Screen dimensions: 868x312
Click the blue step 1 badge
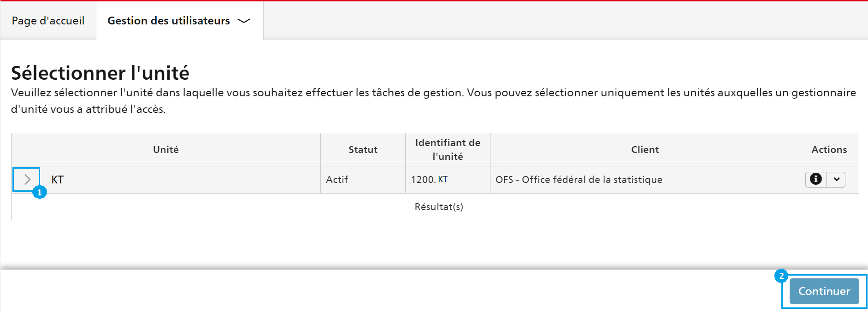40,193
